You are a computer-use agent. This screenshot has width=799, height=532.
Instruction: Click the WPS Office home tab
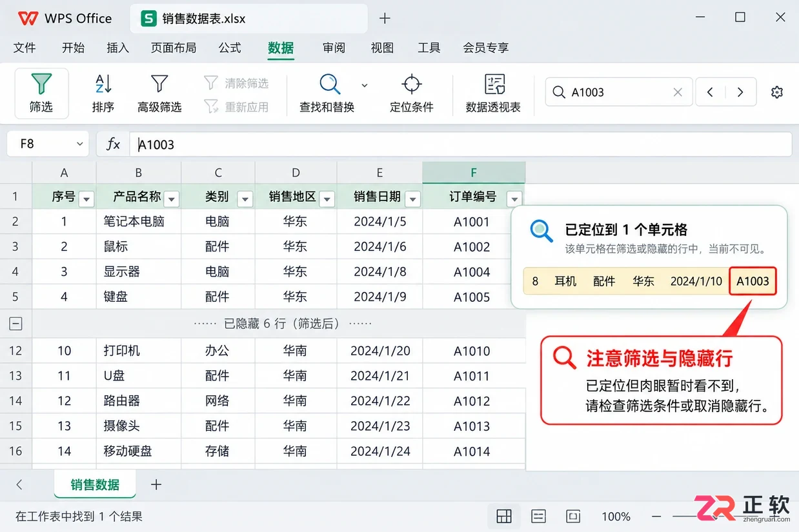point(65,18)
